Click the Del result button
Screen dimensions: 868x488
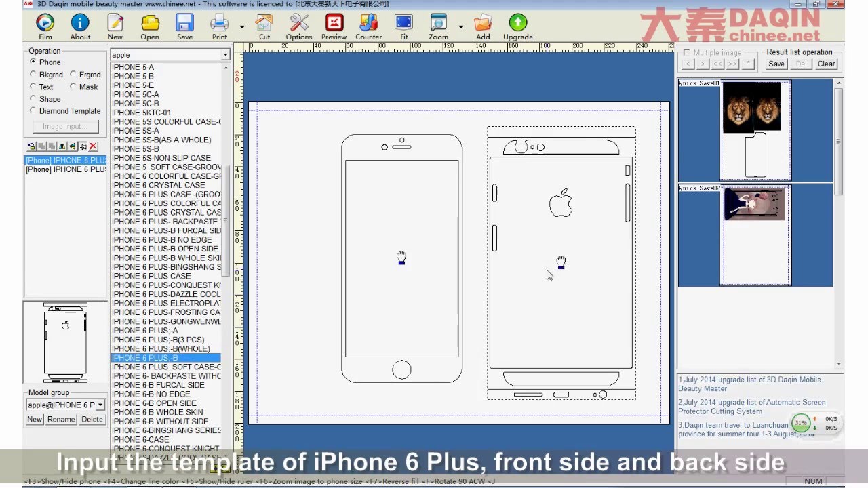tap(801, 64)
